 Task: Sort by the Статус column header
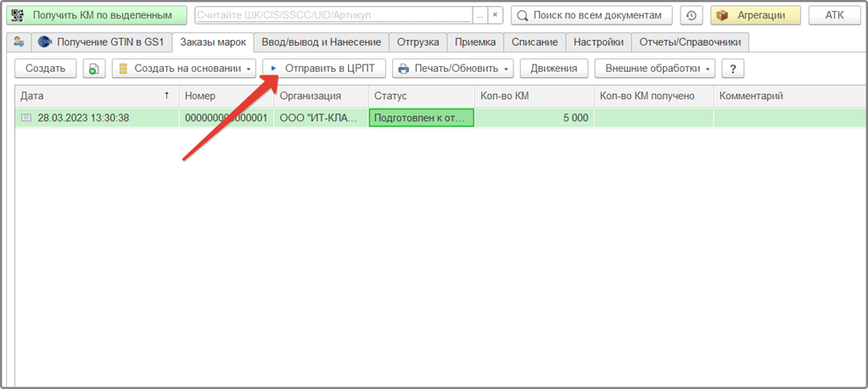click(x=421, y=96)
